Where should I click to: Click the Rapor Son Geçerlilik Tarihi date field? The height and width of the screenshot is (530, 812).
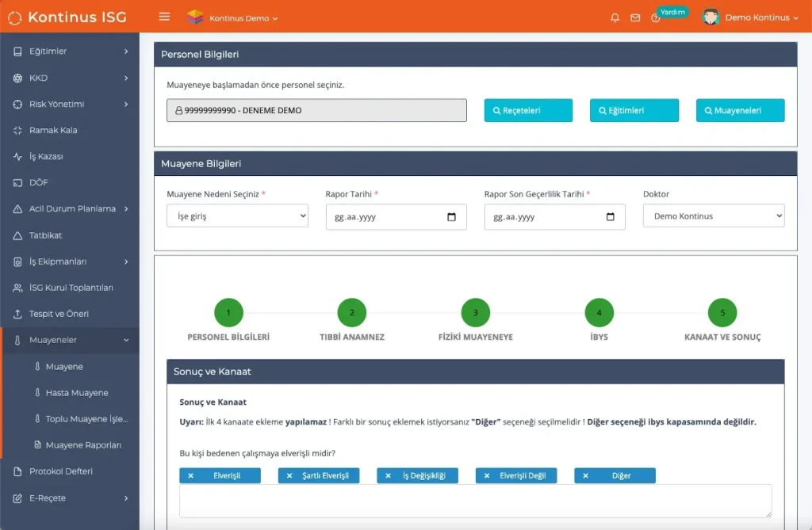pyautogui.click(x=554, y=217)
